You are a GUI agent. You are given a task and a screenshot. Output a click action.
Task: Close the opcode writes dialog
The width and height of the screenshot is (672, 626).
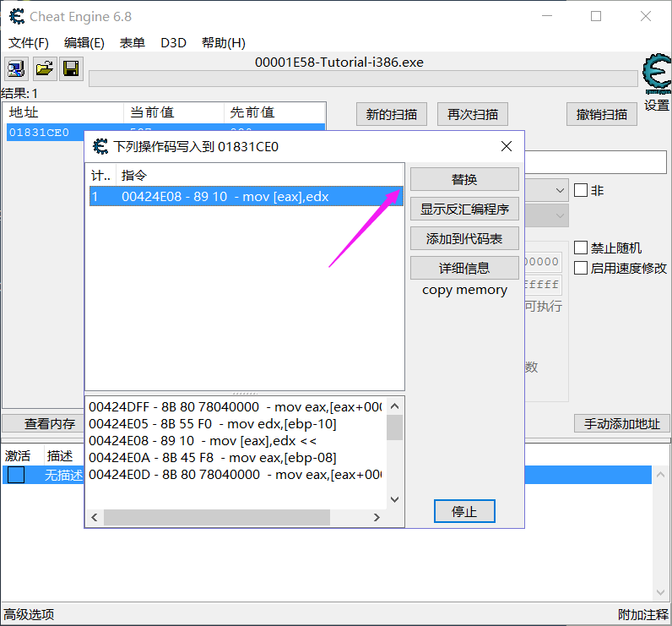[x=507, y=147]
